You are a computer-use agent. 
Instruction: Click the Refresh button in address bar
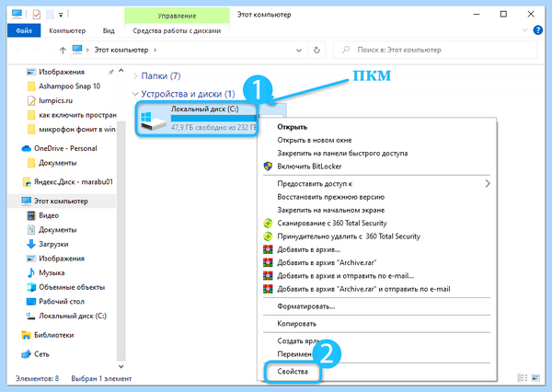pos(316,50)
